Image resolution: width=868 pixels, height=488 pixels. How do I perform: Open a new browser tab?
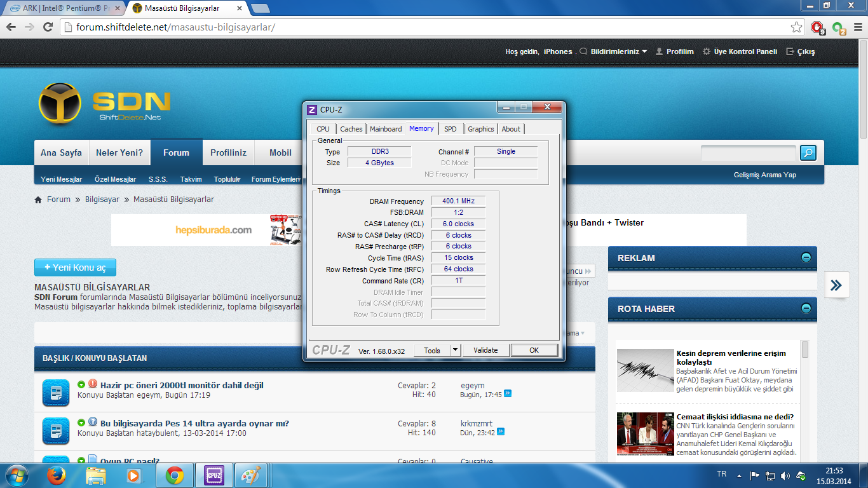click(260, 8)
